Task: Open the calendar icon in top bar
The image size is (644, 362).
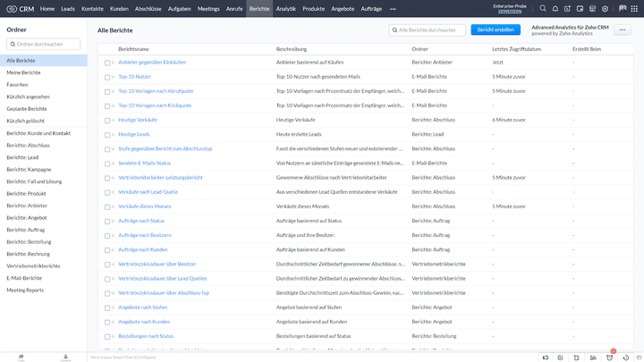Action: (580, 8)
